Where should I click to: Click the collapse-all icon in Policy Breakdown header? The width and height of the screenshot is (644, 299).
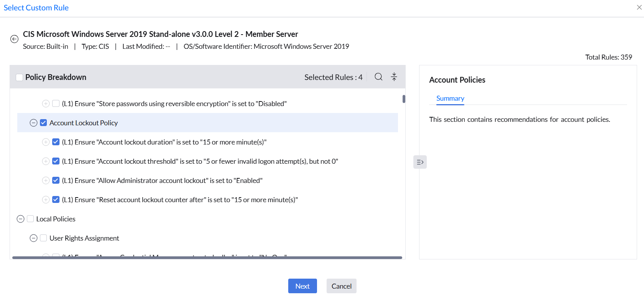pyautogui.click(x=394, y=77)
